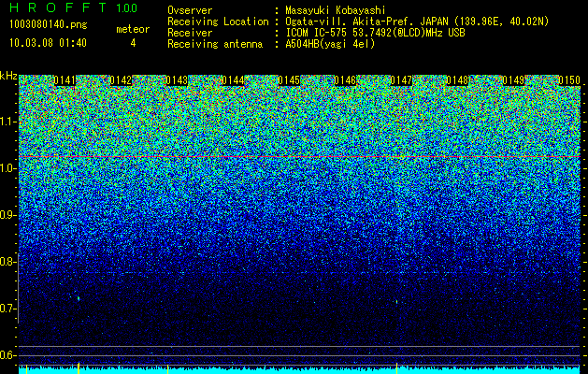
Task: Click the meteor count label
Action: [x=133, y=29]
